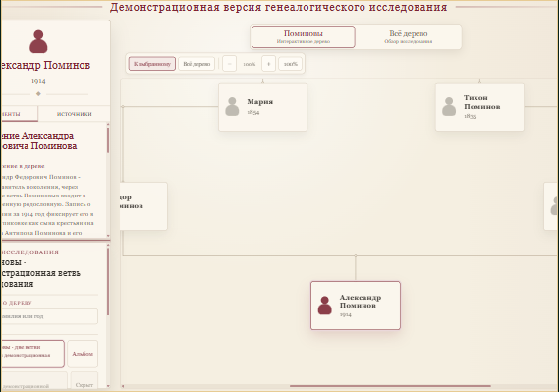Focus the tree search input field

click(x=49, y=316)
